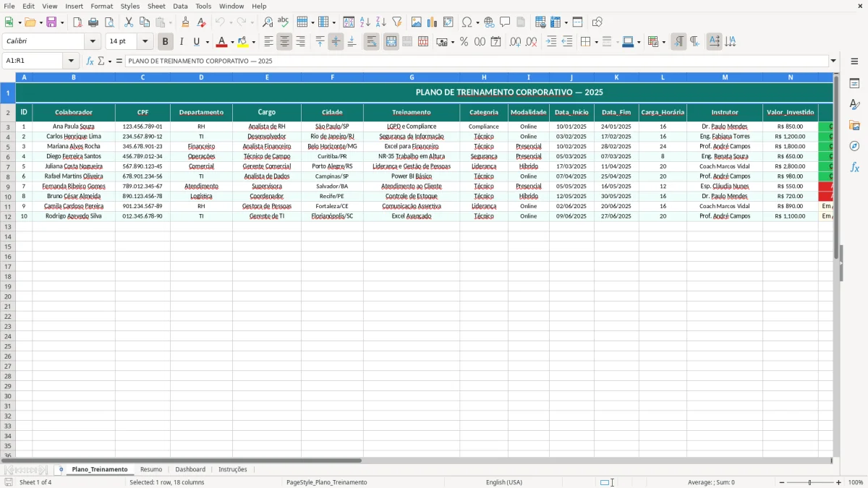
Task: Open the Background Color dropdown arrow
Action: 254,42
